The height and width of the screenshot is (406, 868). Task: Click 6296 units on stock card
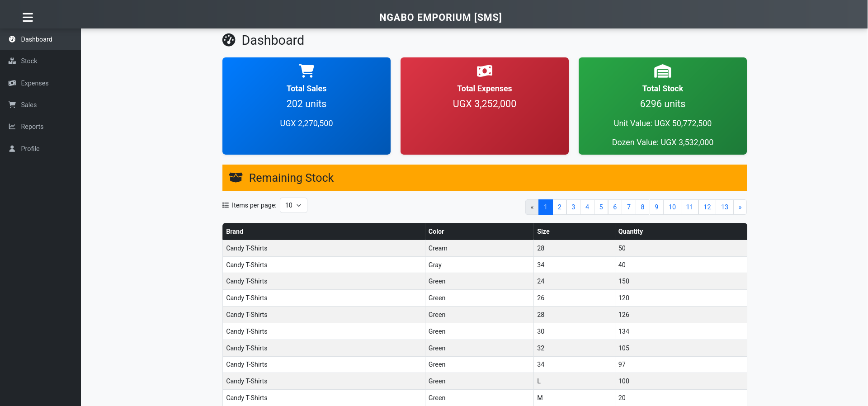coord(663,104)
